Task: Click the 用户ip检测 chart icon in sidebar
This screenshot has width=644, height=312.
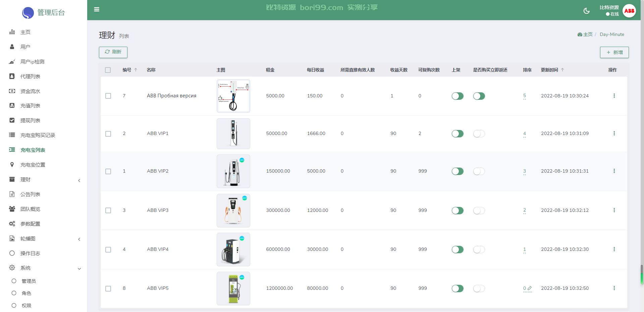Action: (x=12, y=61)
